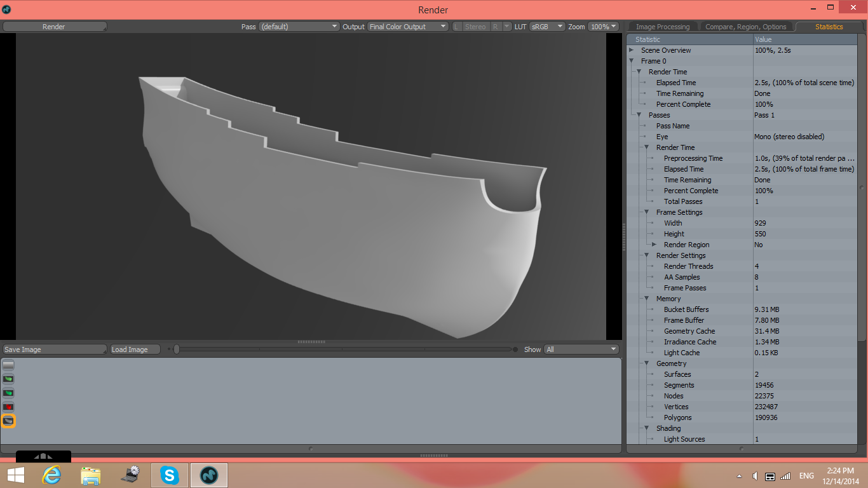This screenshot has width=868, height=488.
Task: Open the Final Color Output dropdown
Action: click(408, 27)
